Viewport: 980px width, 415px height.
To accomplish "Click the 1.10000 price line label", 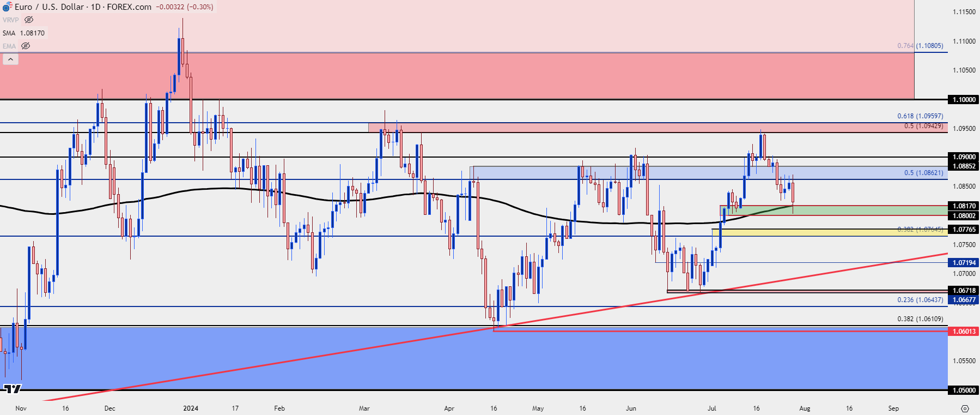I will (x=963, y=100).
